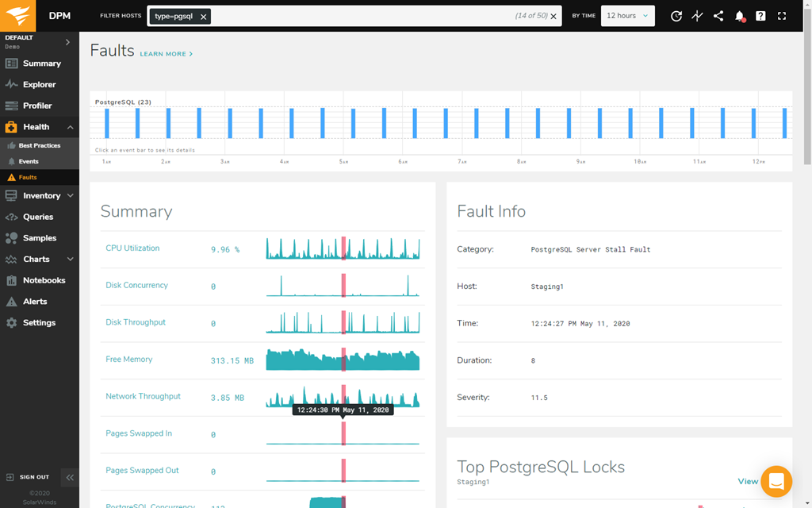Image resolution: width=812 pixels, height=508 pixels.
Task: Expand the Charts menu
Action: (70, 259)
